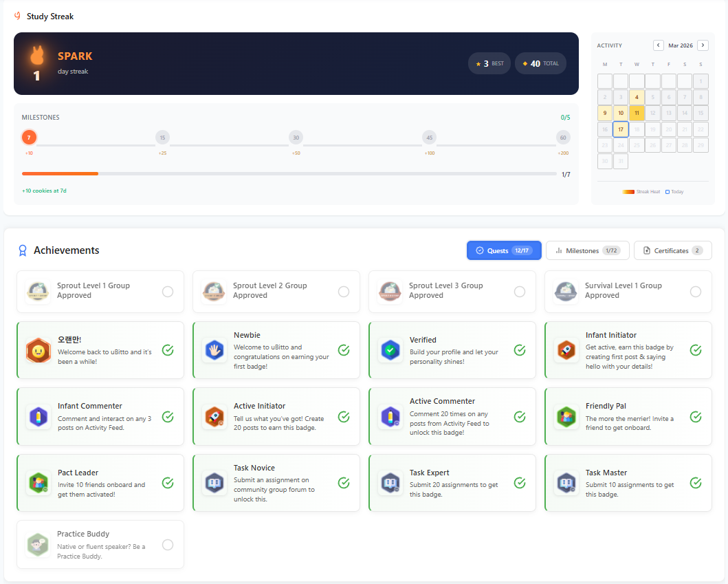728x584 pixels.
Task: Click the orange streak progress bar
Action: coord(60,174)
